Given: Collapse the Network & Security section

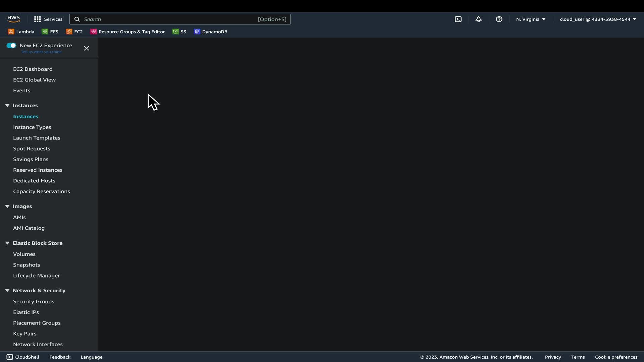Looking at the screenshot, I should 7,290.
